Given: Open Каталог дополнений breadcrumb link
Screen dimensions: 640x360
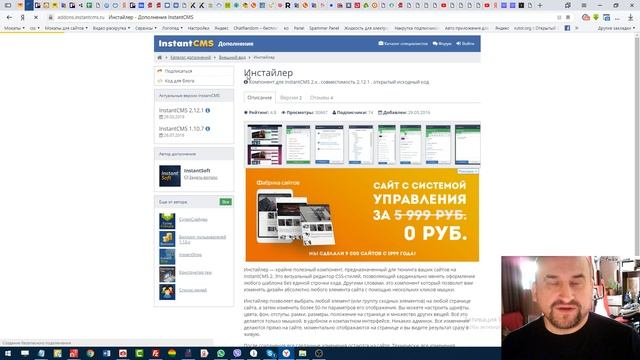Looking at the screenshot, I should click(191, 58).
